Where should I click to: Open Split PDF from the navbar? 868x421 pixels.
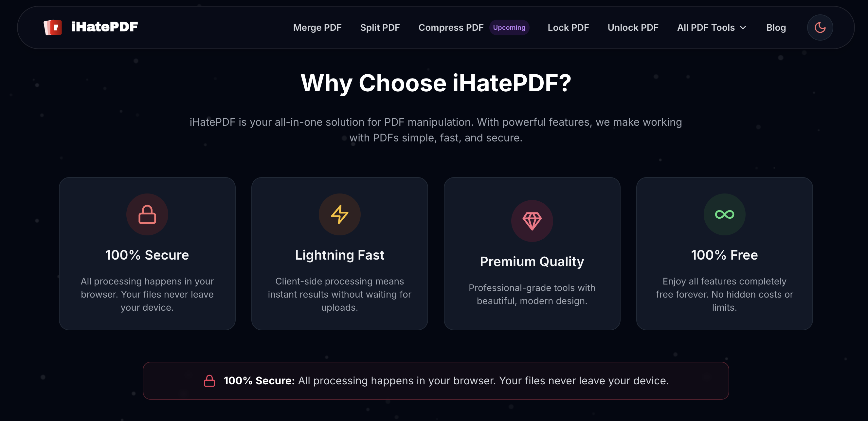coord(380,27)
